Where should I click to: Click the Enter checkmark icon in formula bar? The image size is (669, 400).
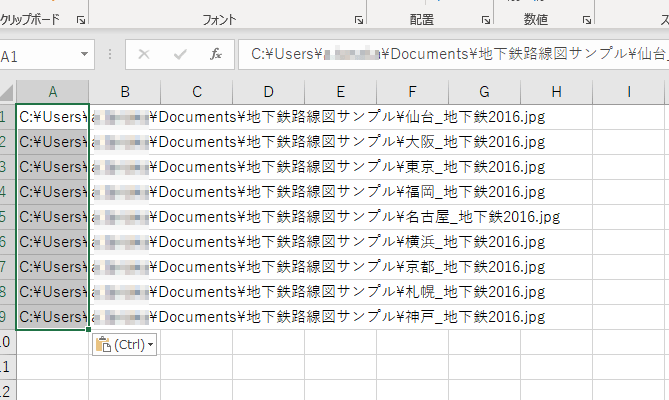click(x=179, y=56)
